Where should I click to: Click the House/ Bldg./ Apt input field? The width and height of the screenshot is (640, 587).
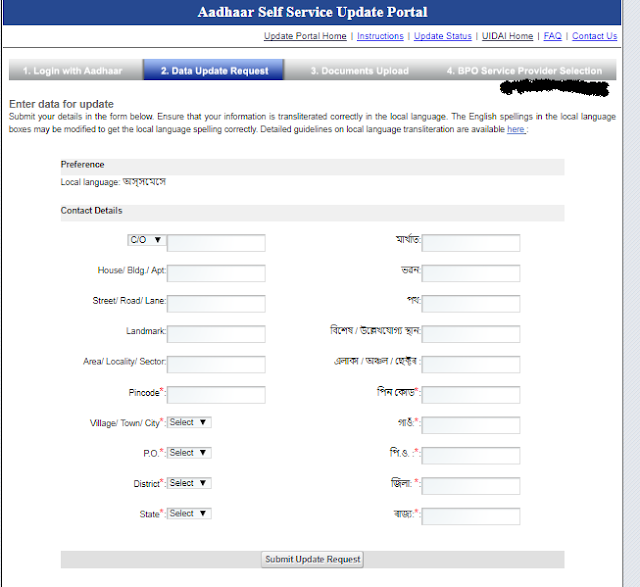point(216,273)
